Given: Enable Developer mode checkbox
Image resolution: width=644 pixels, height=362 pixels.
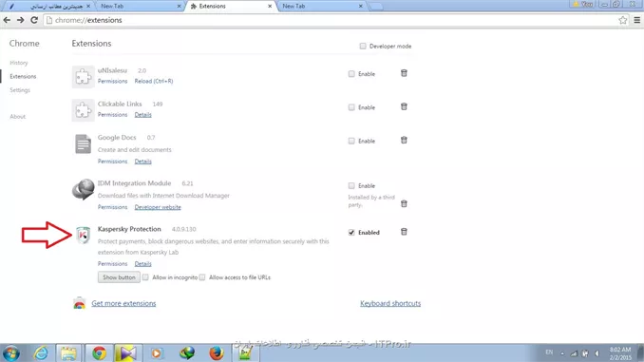Looking at the screenshot, I should pyautogui.click(x=363, y=46).
